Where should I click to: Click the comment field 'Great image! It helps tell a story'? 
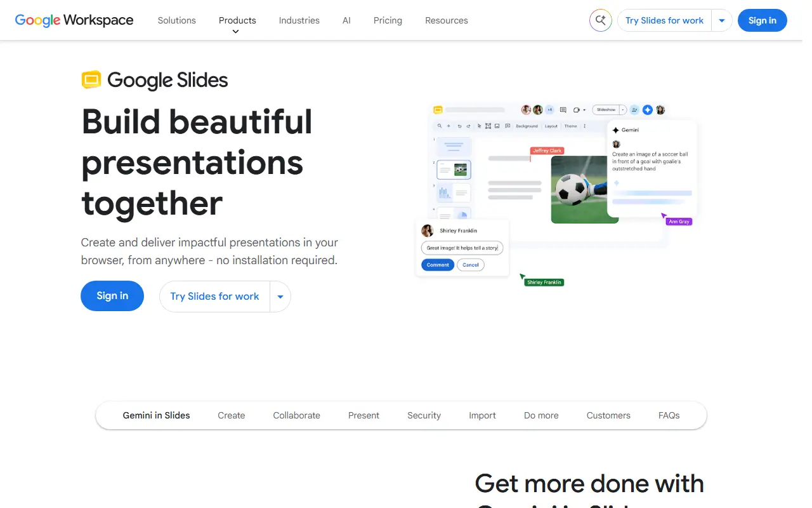pos(462,248)
